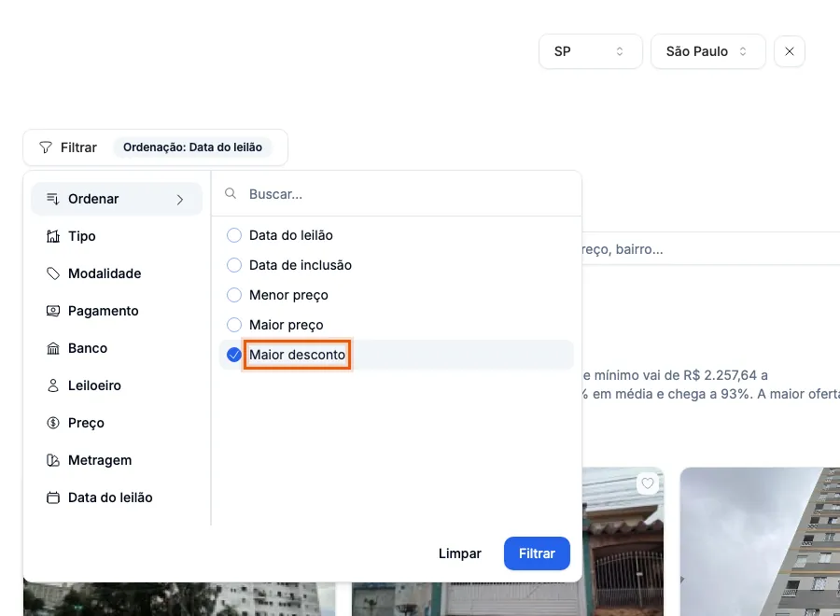Open the tall apartment building photo
The image size is (840, 616).
(760, 541)
